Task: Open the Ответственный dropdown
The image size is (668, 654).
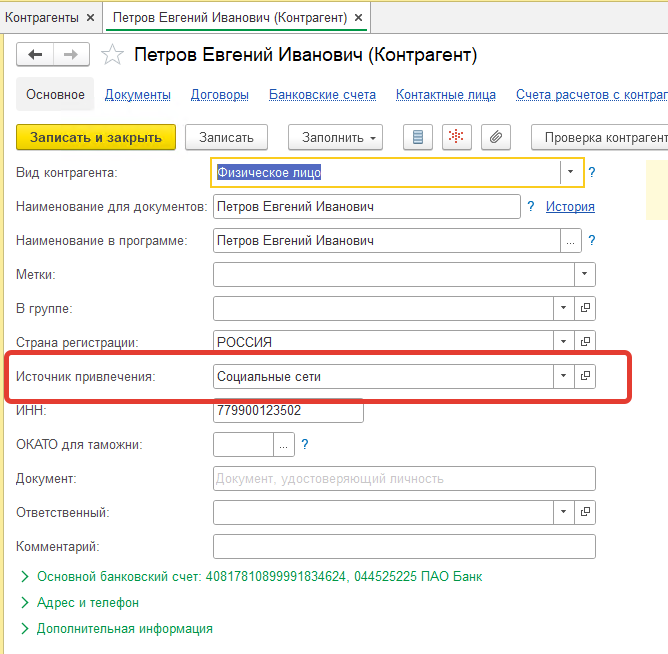Action: click(564, 512)
